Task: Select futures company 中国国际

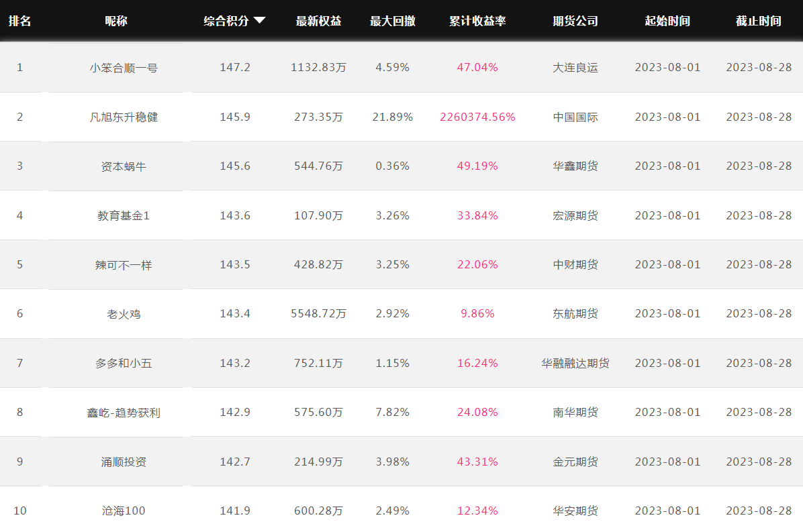Action: click(x=575, y=117)
